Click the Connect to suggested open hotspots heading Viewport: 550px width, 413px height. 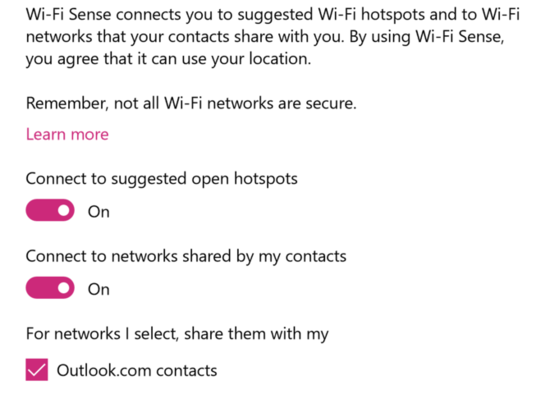coord(162,179)
